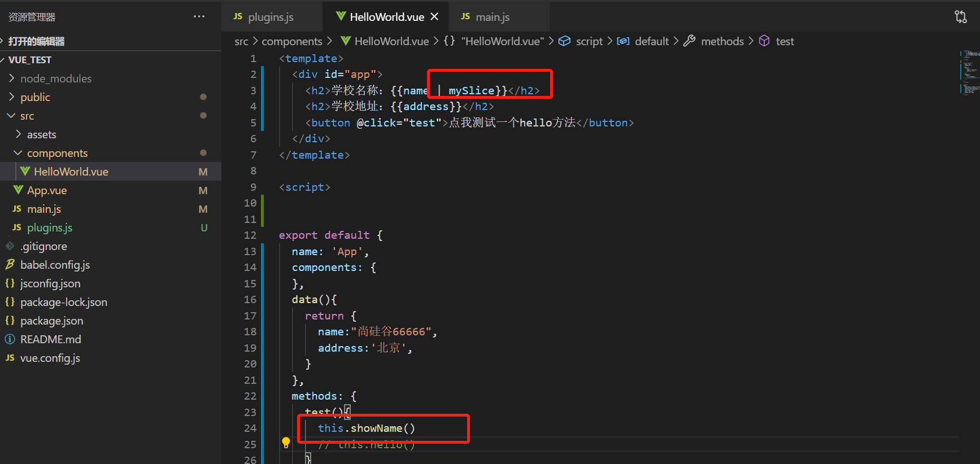Click the JS icon on plugins.js tab
The height and width of the screenshot is (464, 980).
point(238,16)
